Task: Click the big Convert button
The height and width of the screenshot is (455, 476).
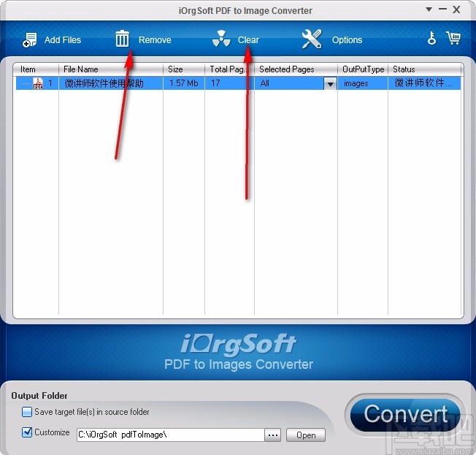Action: click(x=405, y=414)
